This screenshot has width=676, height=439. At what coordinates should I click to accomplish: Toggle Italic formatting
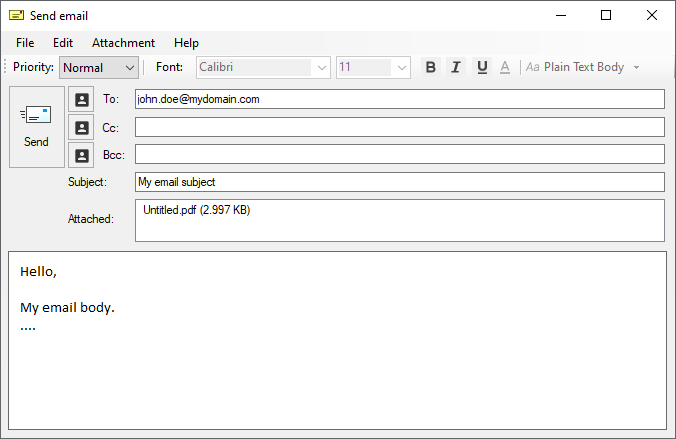tap(456, 67)
